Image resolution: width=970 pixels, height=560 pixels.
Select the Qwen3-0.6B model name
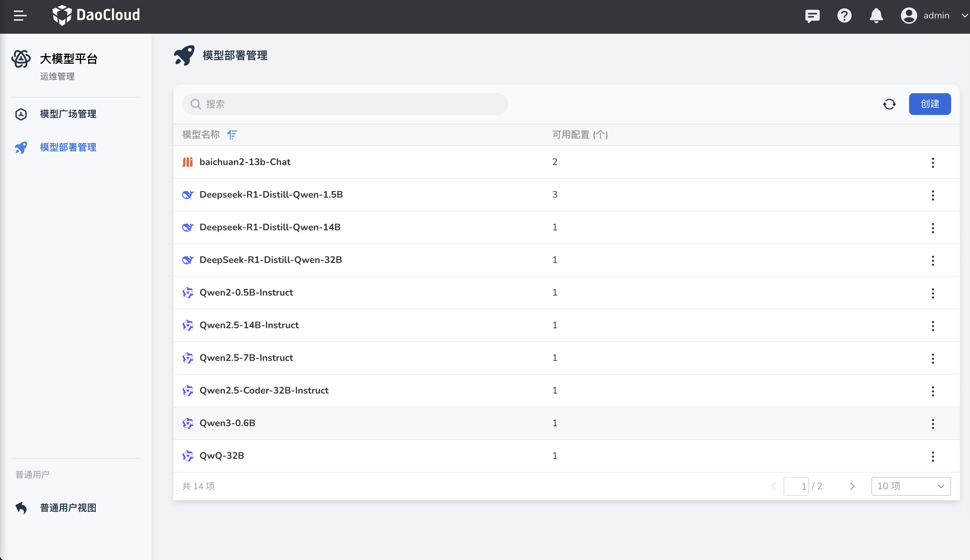pyautogui.click(x=227, y=423)
